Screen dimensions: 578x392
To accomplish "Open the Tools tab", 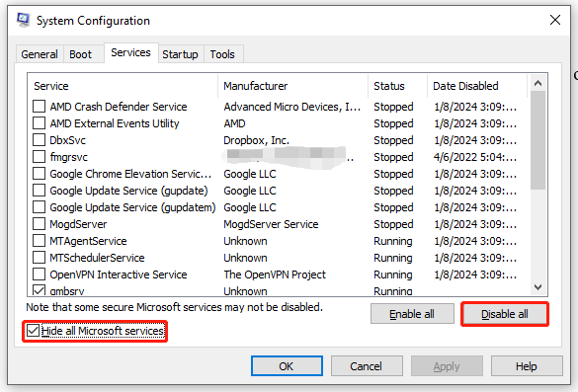I will click(222, 54).
